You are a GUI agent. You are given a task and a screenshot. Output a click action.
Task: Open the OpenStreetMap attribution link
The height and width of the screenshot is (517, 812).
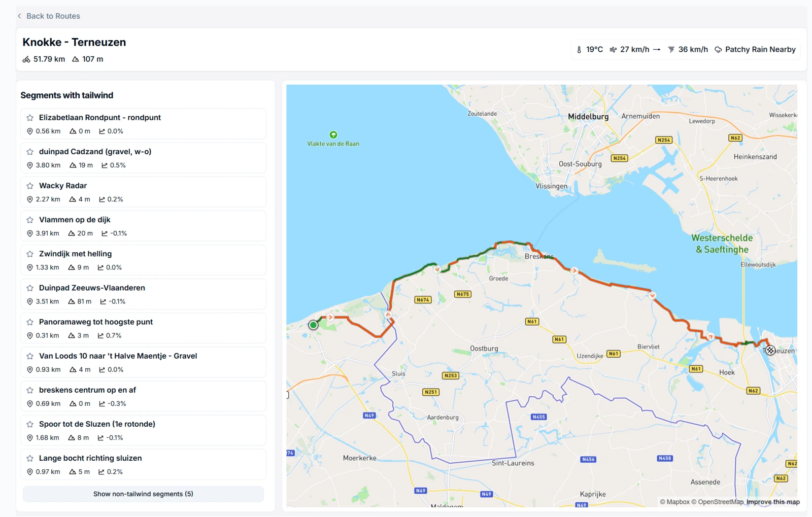coord(718,502)
